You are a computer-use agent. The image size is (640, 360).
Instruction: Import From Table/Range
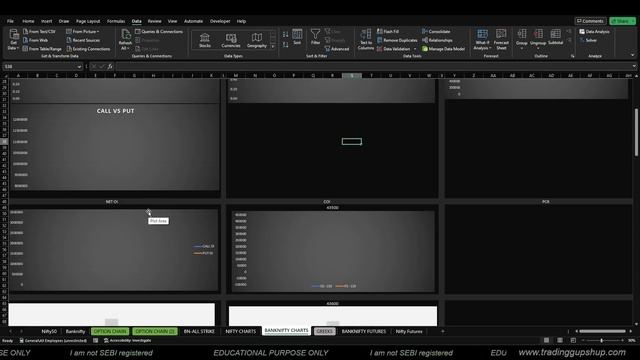[x=42, y=49]
